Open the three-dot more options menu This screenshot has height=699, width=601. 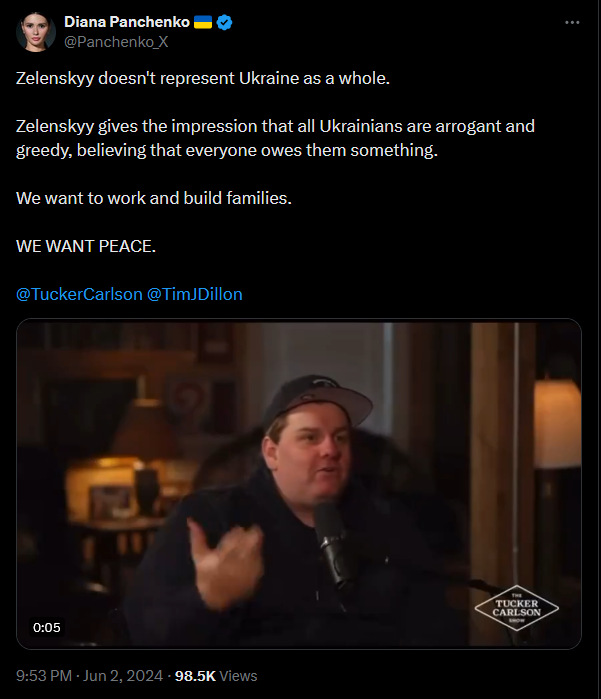click(572, 22)
